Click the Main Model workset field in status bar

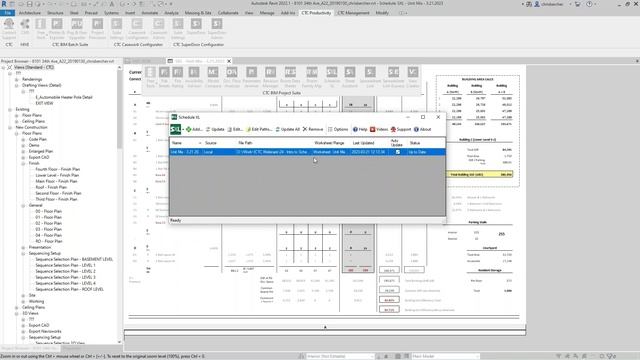pyautogui.click(x=445, y=356)
